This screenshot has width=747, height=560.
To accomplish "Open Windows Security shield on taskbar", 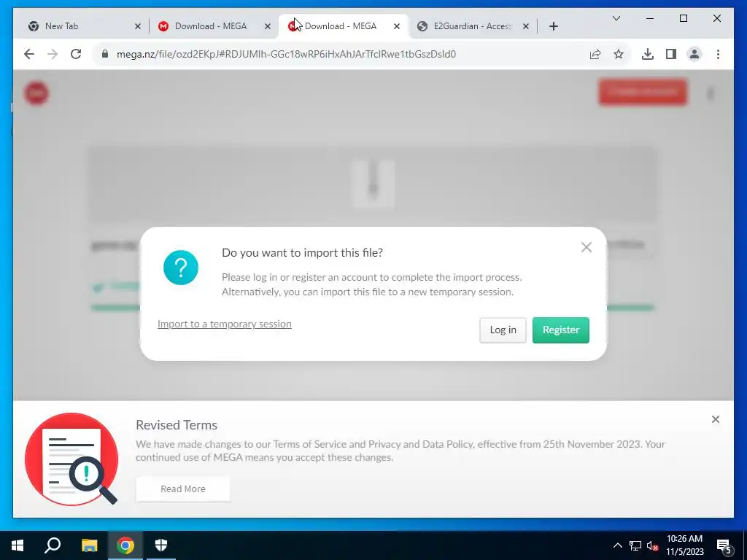I will point(161,545).
